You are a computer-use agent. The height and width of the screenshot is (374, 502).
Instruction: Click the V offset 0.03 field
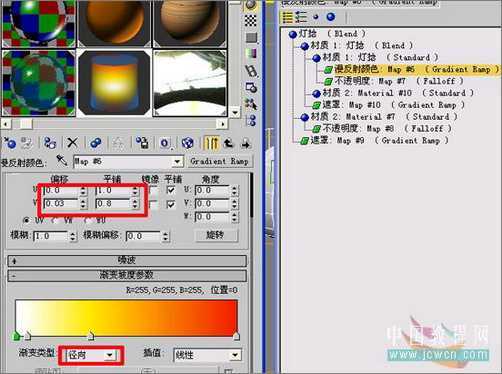61,203
